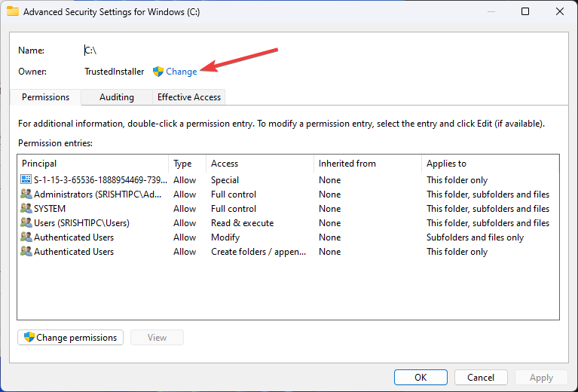The image size is (578, 392).
Task: Click the Apply button
Action: click(x=541, y=377)
